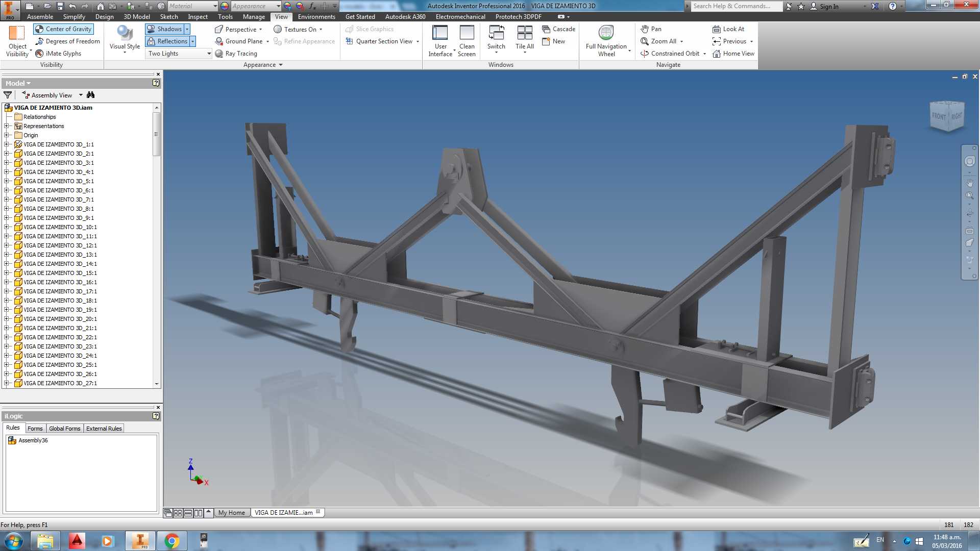Open the External Rules tab
This screenshot has height=551, width=980.
(x=104, y=429)
